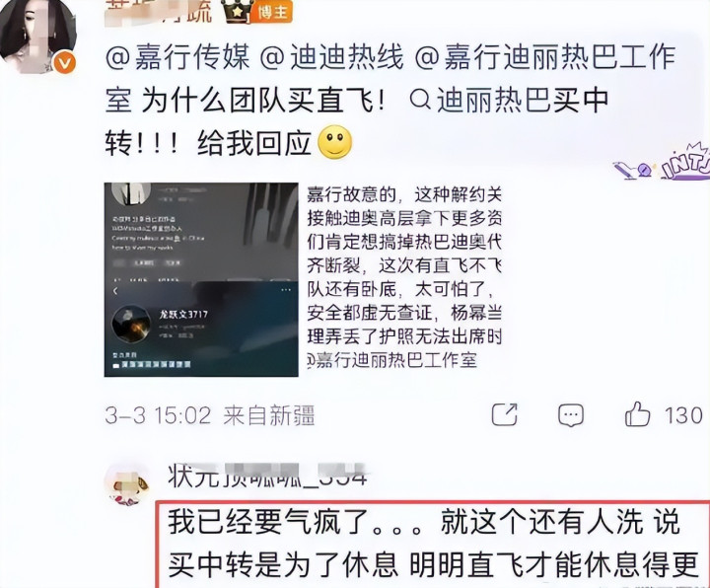Viewport: 710px width, 588px height.
Task: Click the orange verified V badge
Action: pyautogui.click(x=65, y=63)
